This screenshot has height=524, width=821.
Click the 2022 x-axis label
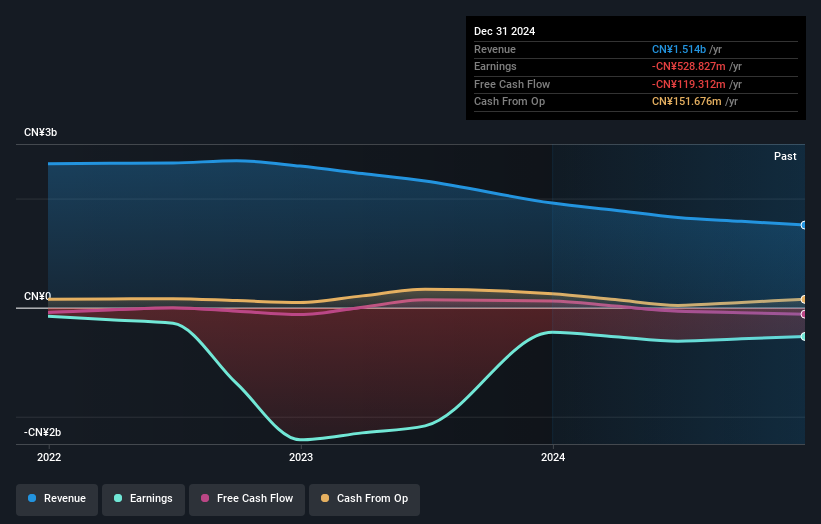point(49,458)
